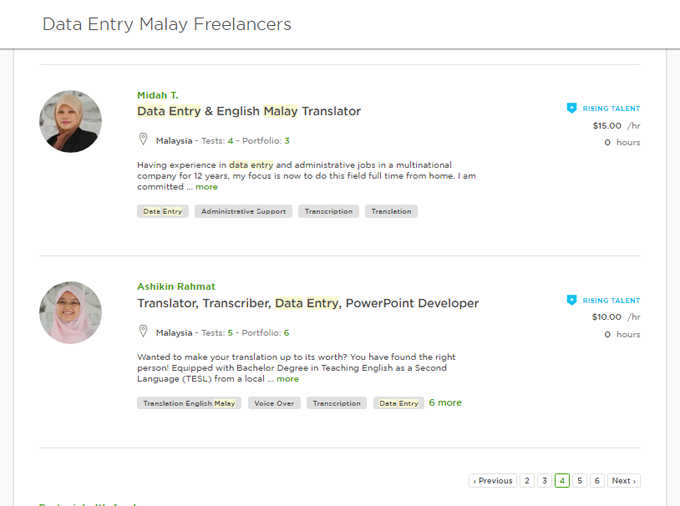Image resolution: width=680 pixels, height=506 pixels.
Task: Select the Translation English Malay skill tag
Action: 189,403
